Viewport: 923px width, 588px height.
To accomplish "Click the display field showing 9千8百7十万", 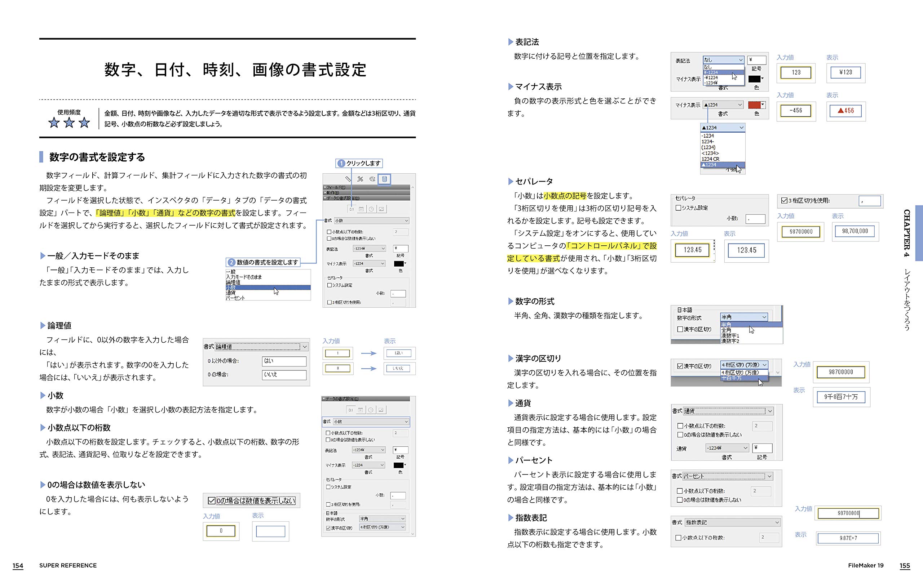I will click(841, 397).
